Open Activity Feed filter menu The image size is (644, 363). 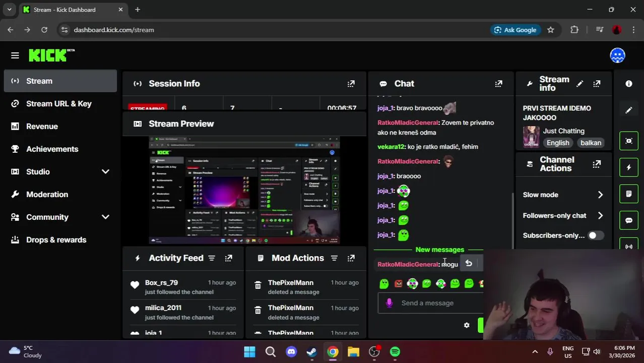pyautogui.click(x=212, y=258)
